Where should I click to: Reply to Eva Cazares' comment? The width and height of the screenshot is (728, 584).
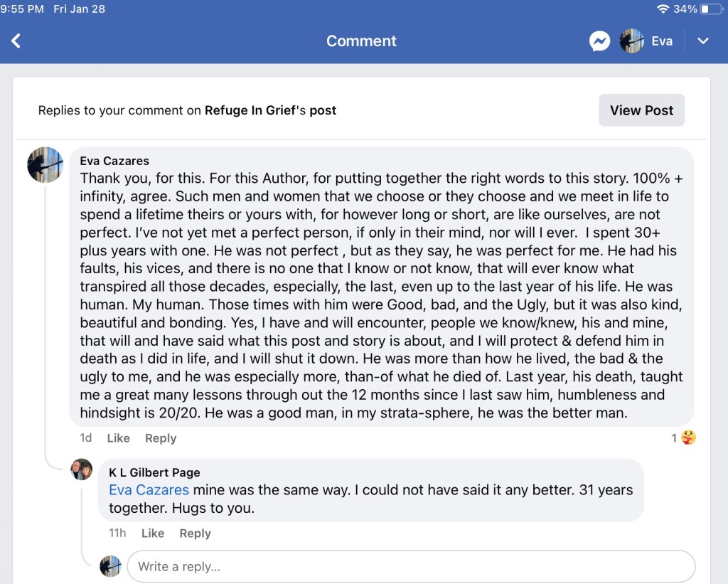(161, 438)
